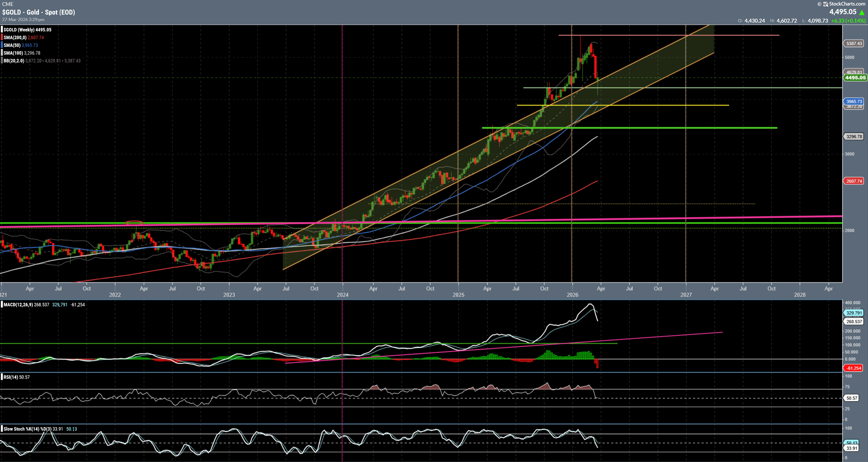Click the $GOLD (Weekly) legend label
This screenshot has width=868, height=462.
tap(27, 30)
